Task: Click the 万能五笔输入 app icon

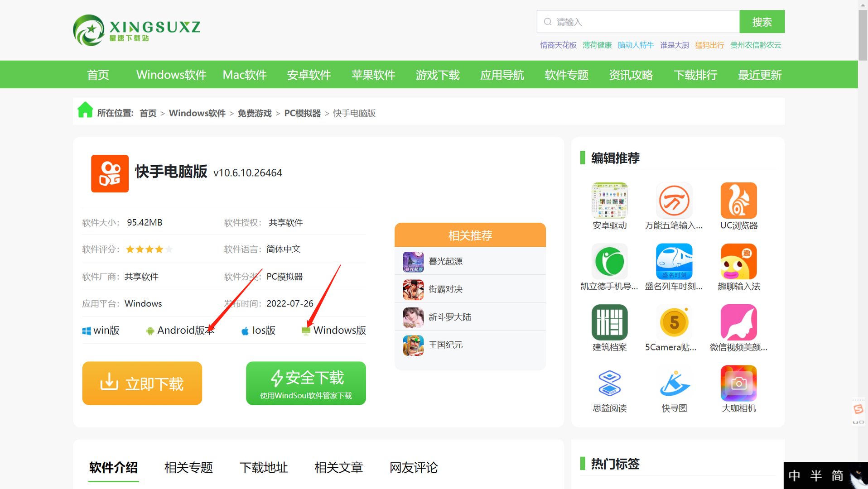Action: [x=674, y=200]
